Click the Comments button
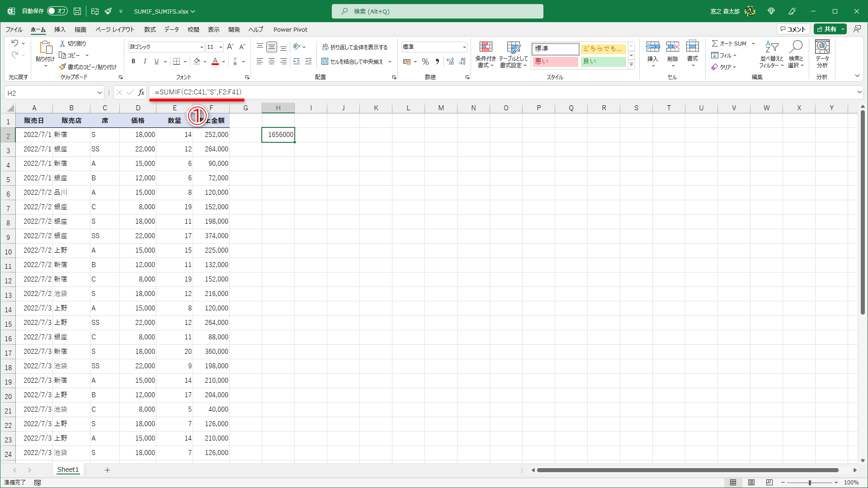Viewport: 868px width, 488px height. coord(793,29)
